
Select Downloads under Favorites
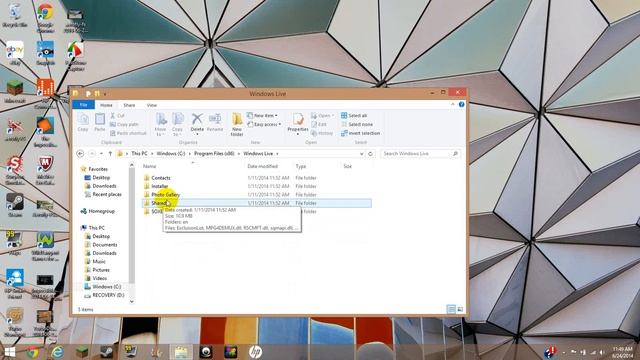[104, 186]
